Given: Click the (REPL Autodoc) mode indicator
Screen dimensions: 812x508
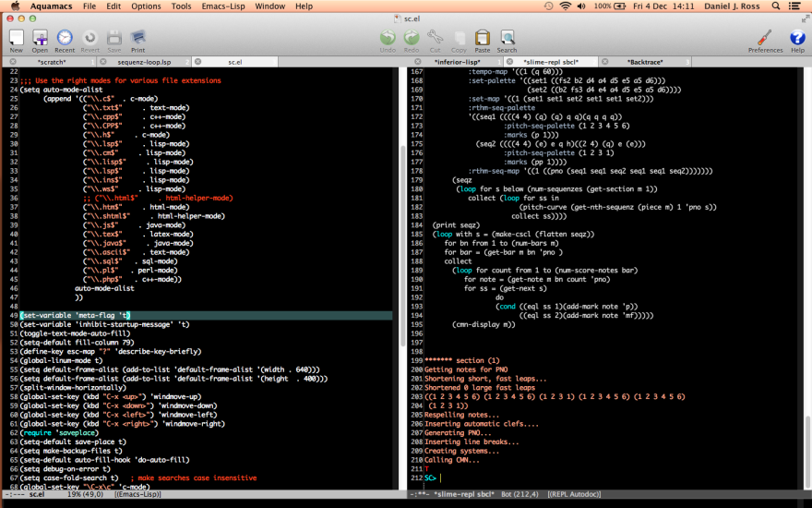Looking at the screenshot, I should pyautogui.click(x=574, y=494).
